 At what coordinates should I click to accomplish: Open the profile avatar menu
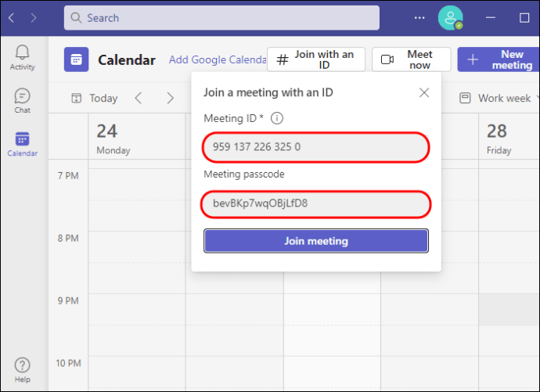tap(450, 17)
